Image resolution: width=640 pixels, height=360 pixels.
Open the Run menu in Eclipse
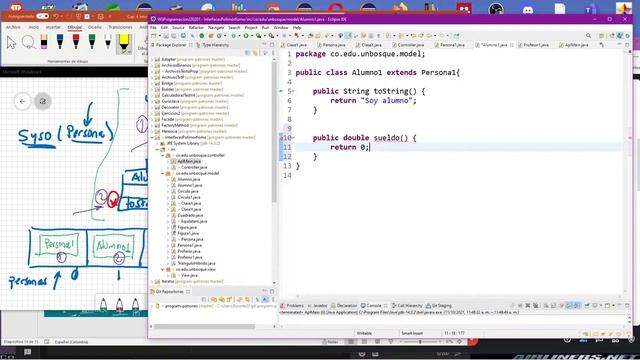pyautogui.click(x=265, y=27)
